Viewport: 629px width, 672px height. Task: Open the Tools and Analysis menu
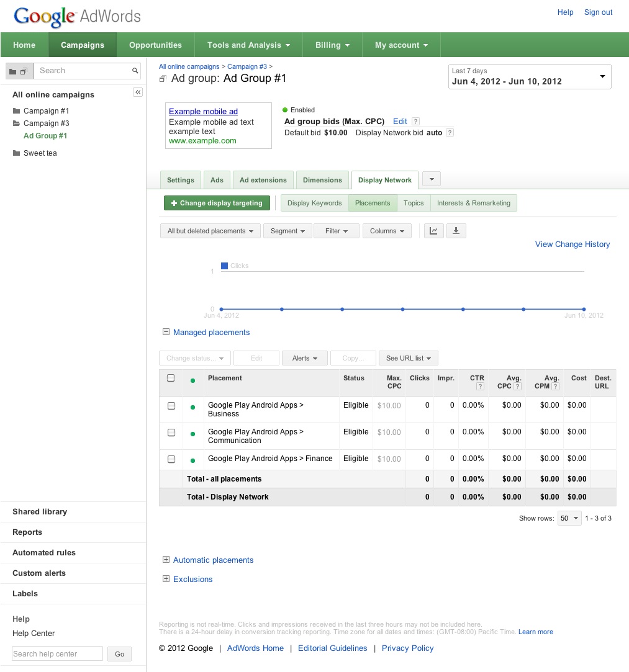tap(248, 45)
